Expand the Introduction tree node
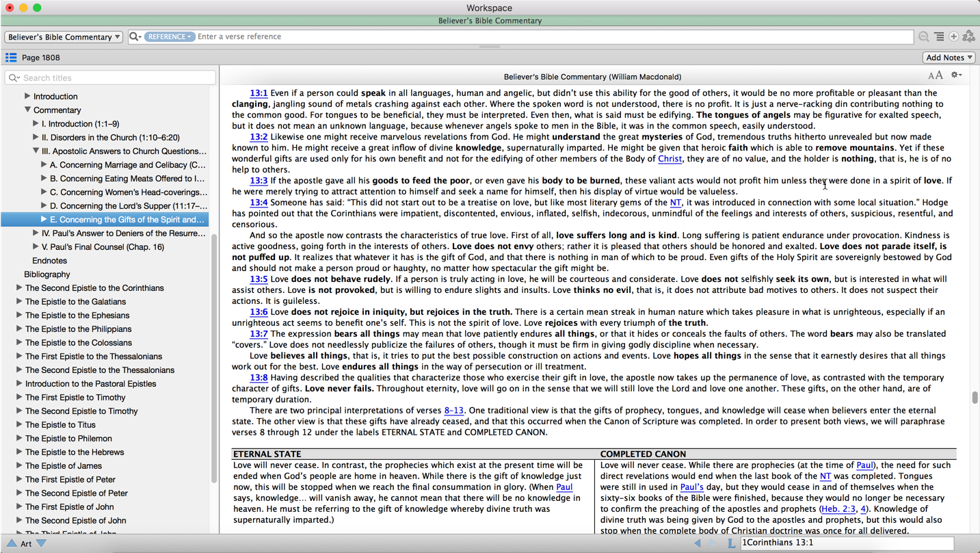980x553 pixels. pos(27,96)
